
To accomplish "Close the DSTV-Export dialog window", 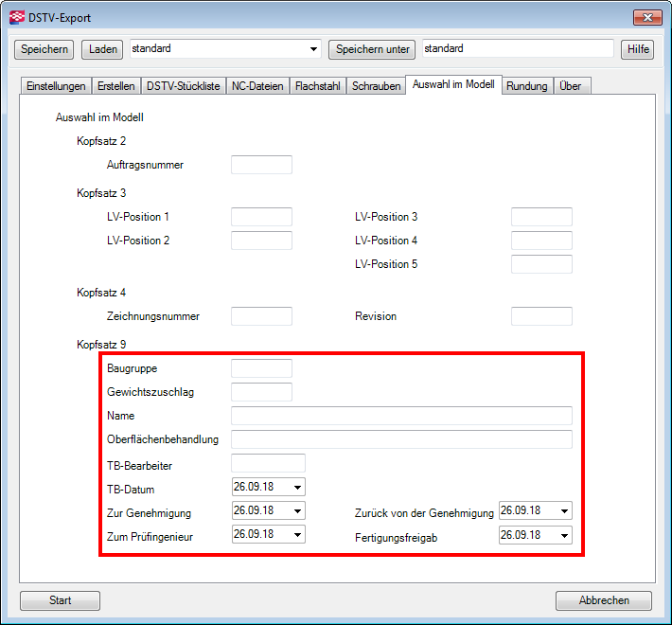I will [647, 18].
